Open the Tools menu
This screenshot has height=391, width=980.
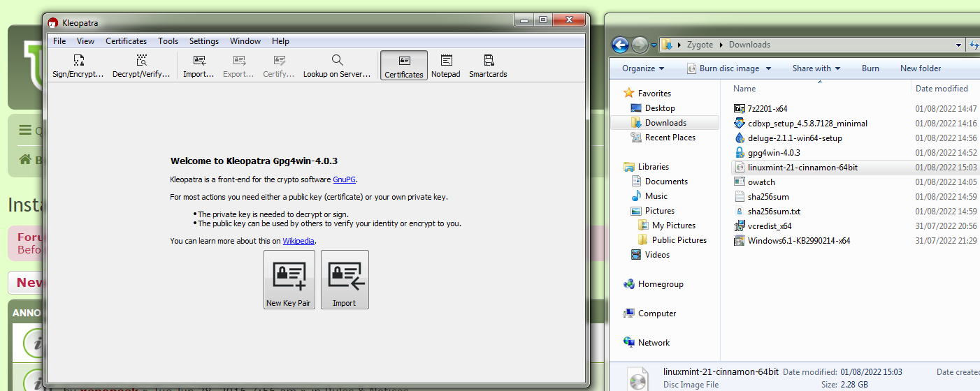[x=168, y=41]
